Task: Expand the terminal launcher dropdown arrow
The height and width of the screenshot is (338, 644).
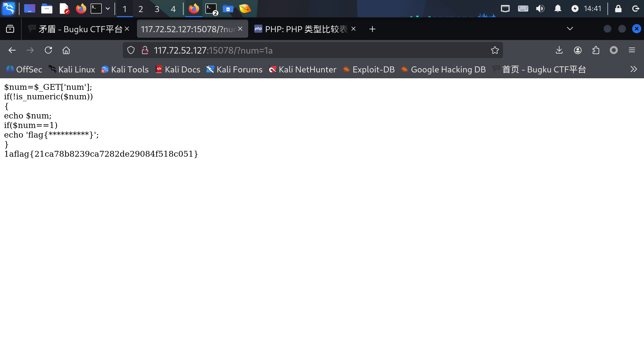Action: pos(108,9)
